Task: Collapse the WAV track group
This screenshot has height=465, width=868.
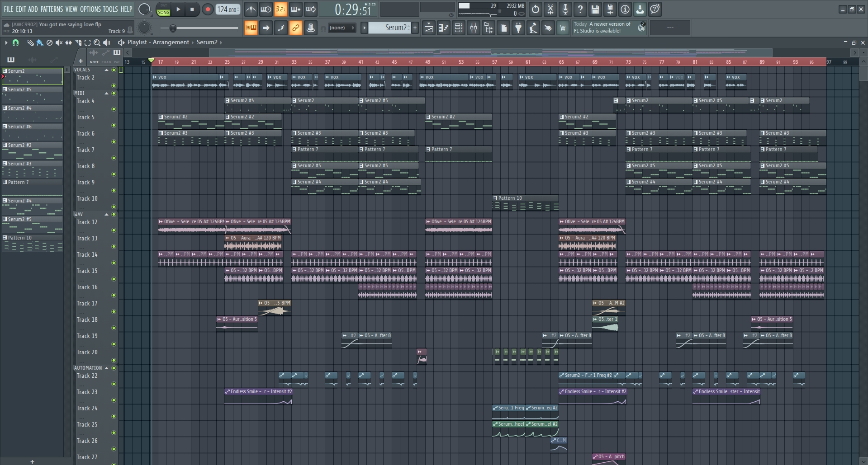Action: click(x=107, y=215)
